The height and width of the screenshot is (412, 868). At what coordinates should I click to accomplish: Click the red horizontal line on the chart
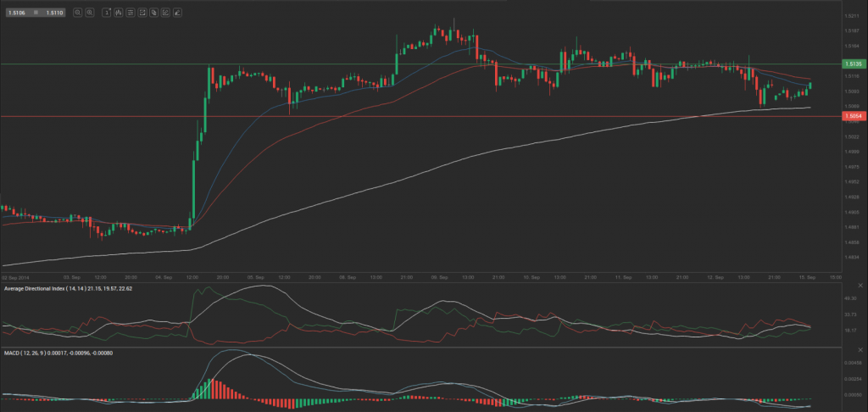click(x=424, y=115)
